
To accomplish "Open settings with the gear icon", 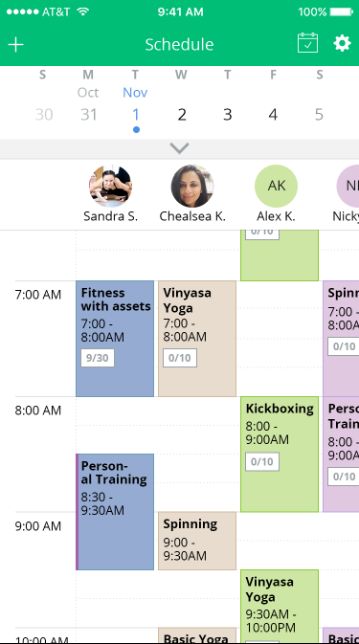I will pyautogui.click(x=342, y=43).
